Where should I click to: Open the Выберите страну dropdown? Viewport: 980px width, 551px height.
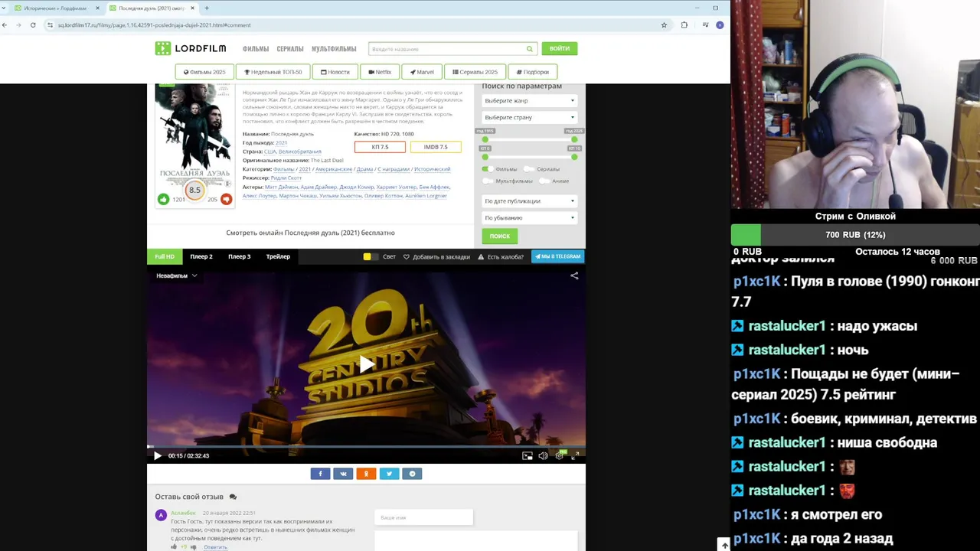[529, 117]
